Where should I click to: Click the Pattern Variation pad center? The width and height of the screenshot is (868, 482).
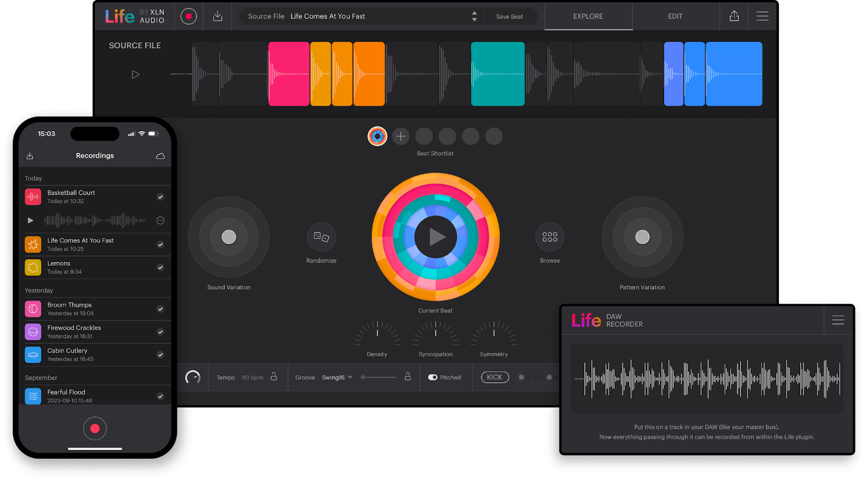click(642, 237)
